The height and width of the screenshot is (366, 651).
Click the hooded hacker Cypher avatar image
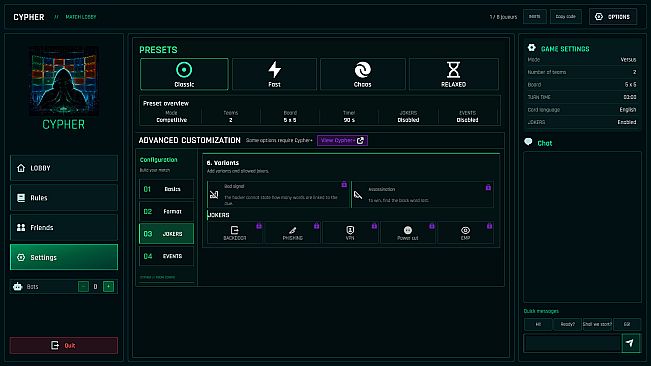(x=64, y=81)
